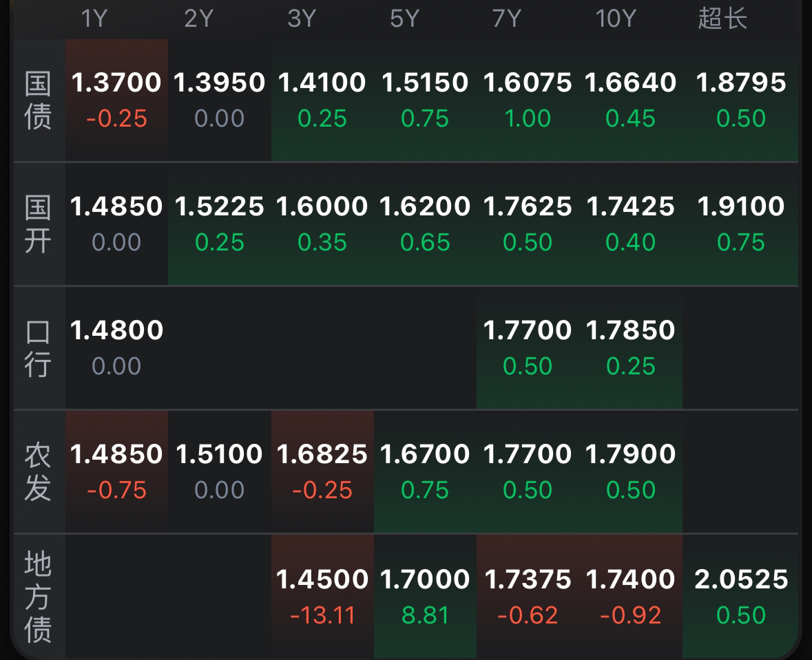Select the 5Y column header
Screen dimensions: 812x660
click(x=404, y=19)
